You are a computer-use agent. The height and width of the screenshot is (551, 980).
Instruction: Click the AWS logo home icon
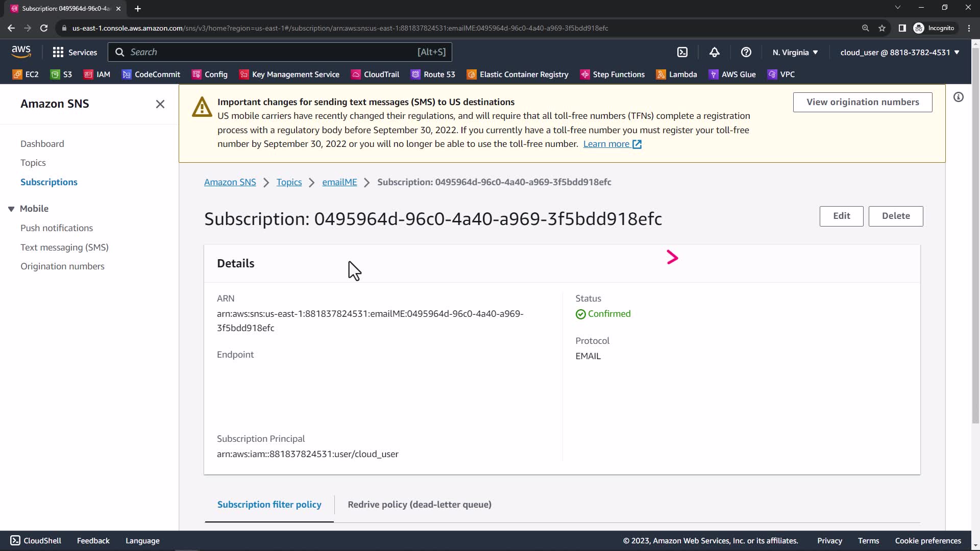click(21, 52)
